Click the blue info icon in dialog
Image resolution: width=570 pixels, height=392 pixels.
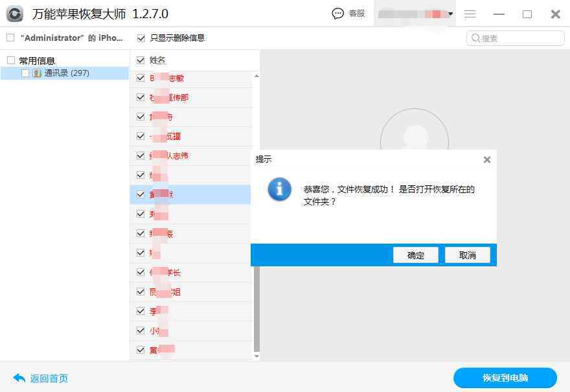[x=279, y=189]
